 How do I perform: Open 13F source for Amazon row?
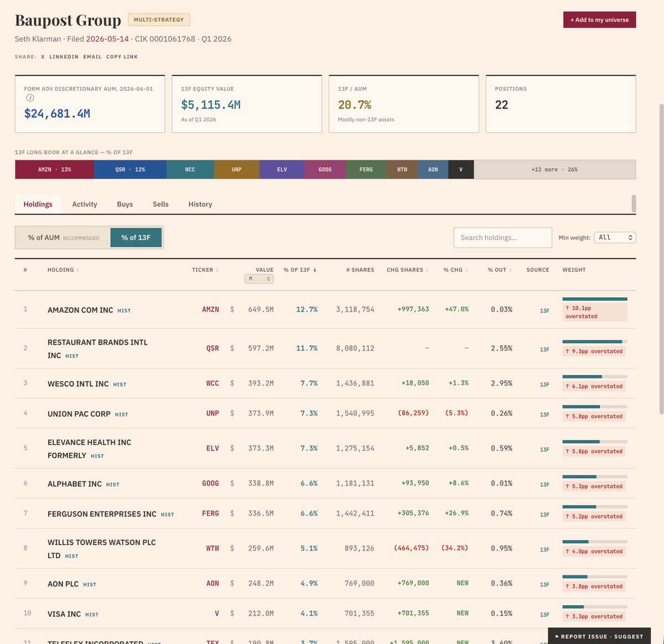544,311
